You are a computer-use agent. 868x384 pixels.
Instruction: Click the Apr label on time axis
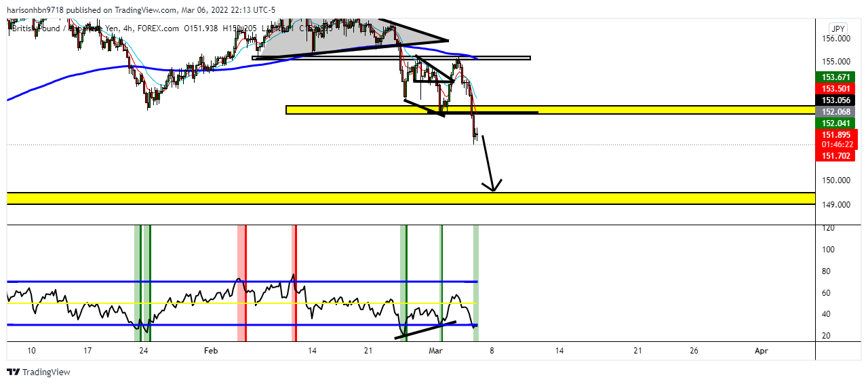762,351
